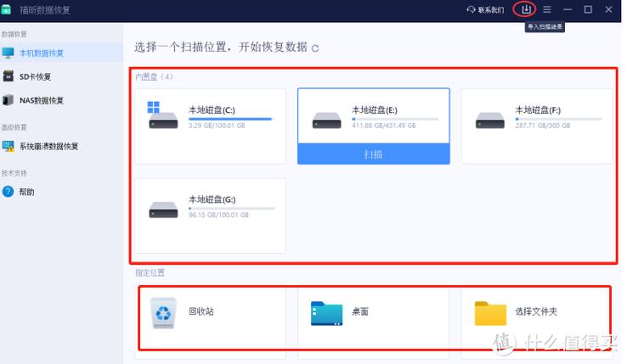Click the SD卡恢复 card icon
627x364 pixels.
click(8, 76)
